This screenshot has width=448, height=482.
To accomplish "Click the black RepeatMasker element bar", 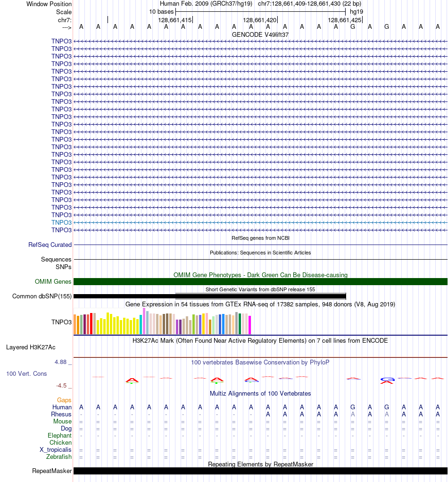I will [260, 471].
